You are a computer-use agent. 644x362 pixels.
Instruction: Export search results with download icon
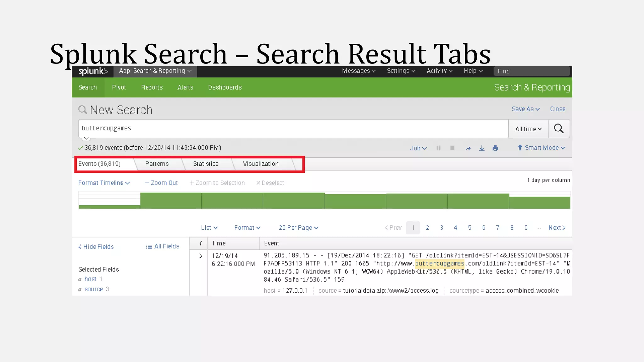click(482, 148)
